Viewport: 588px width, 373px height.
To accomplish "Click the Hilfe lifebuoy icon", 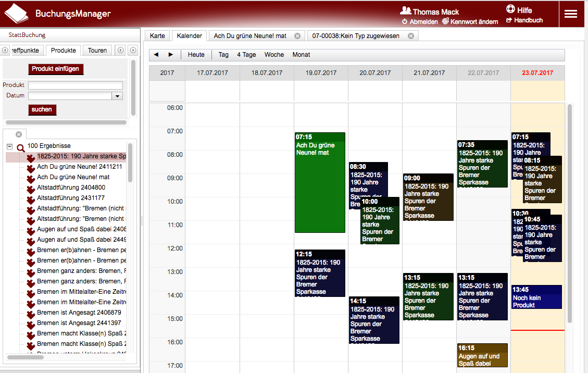I will 510,9.
